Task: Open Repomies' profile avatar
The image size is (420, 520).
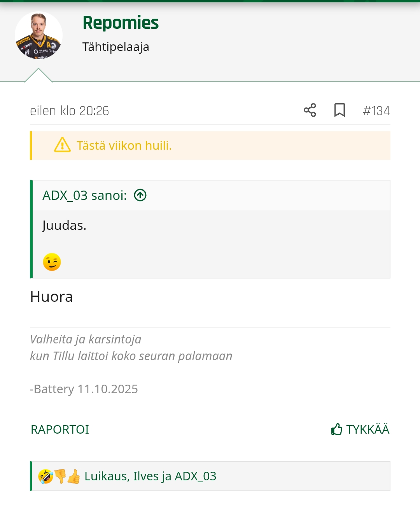Action: [38, 35]
